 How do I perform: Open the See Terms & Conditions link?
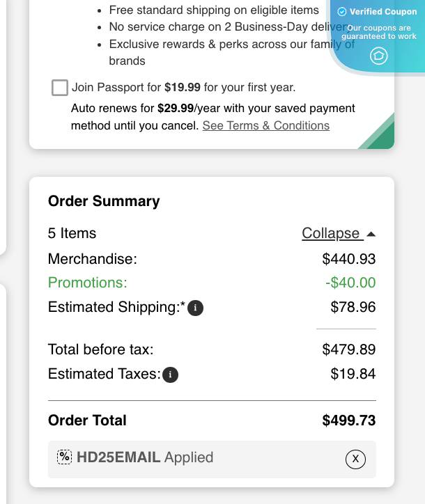click(x=265, y=125)
